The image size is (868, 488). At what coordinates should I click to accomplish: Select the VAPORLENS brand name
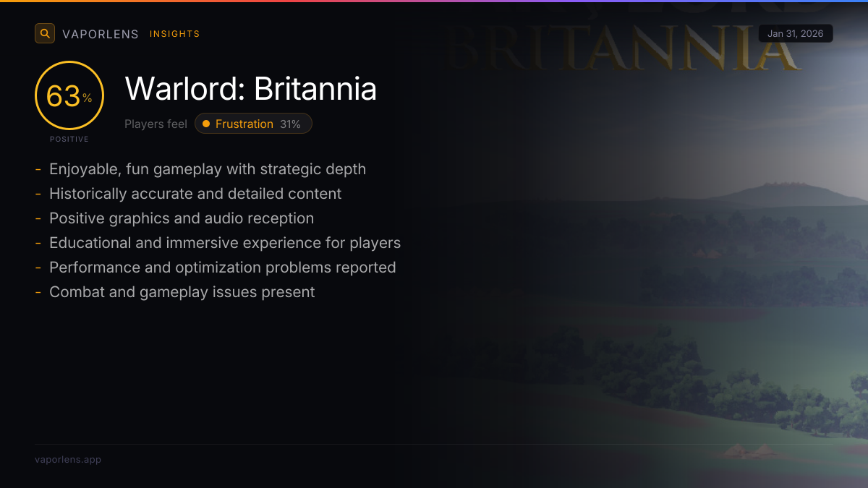point(101,34)
